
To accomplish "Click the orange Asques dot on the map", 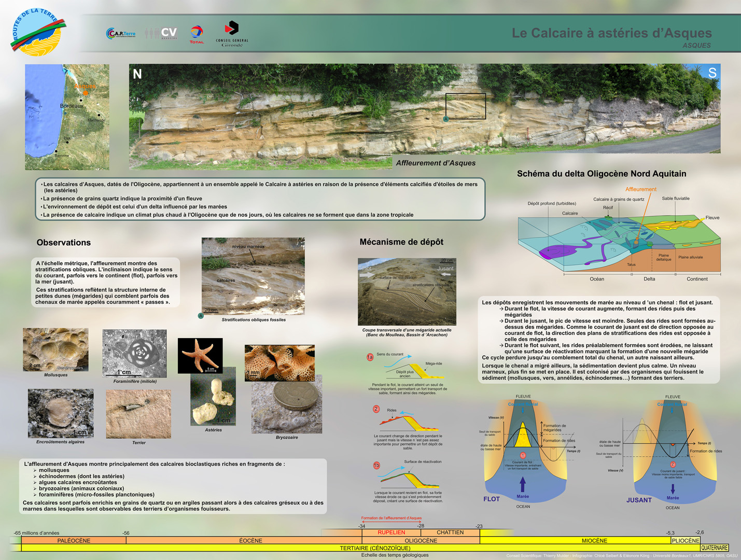I will pyautogui.click(x=86, y=93).
